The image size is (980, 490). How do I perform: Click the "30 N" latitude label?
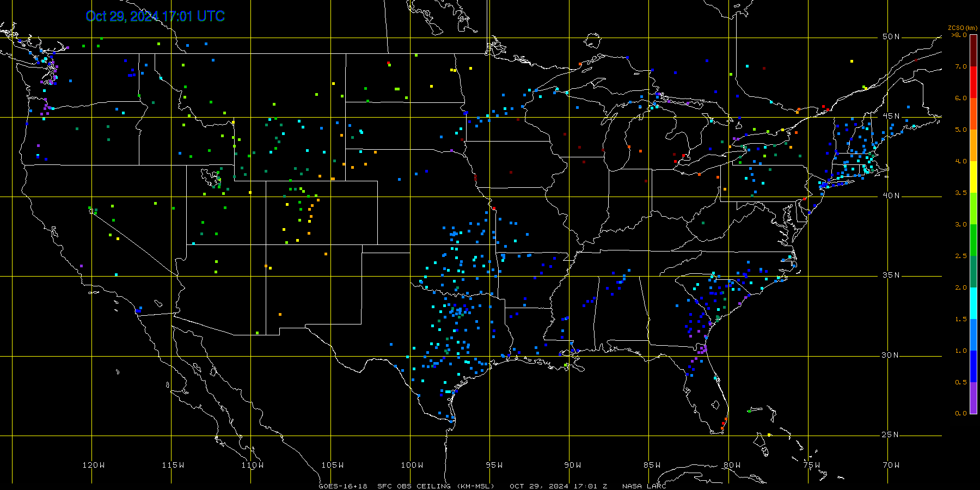(x=891, y=355)
